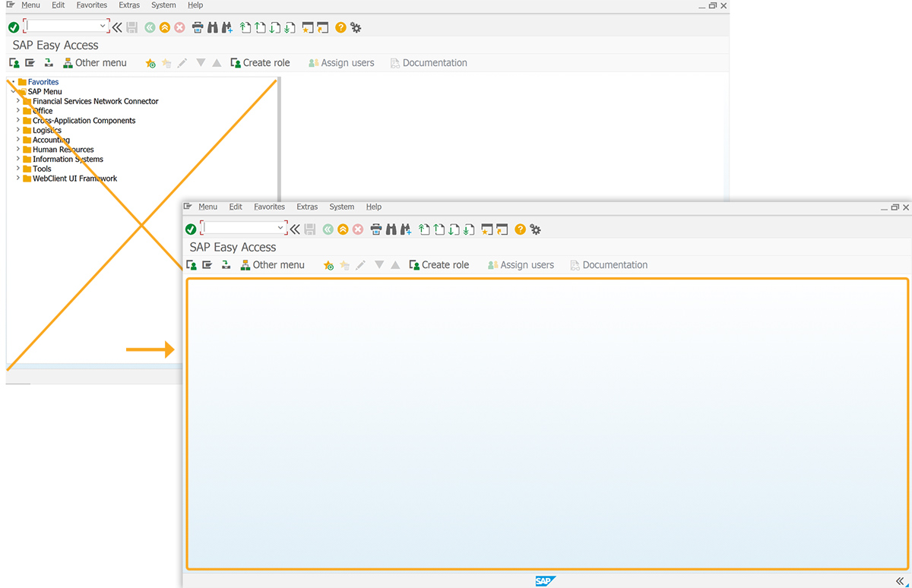Image resolution: width=912 pixels, height=588 pixels.
Task: Open the System menu in the back window
Action: pos(164,5)
